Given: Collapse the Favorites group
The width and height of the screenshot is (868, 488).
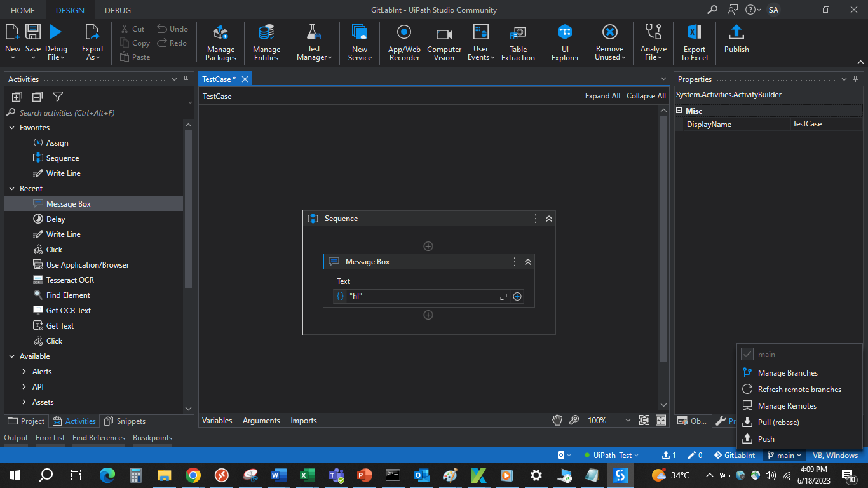Looking at the screenshot, I should point(12,128).
